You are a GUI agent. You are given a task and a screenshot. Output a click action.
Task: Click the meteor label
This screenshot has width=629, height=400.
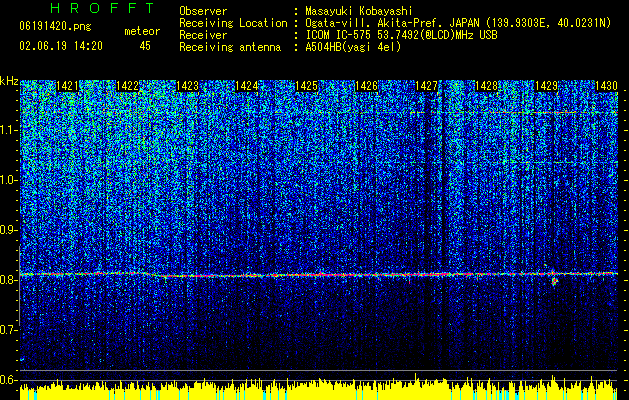point(142,31)
